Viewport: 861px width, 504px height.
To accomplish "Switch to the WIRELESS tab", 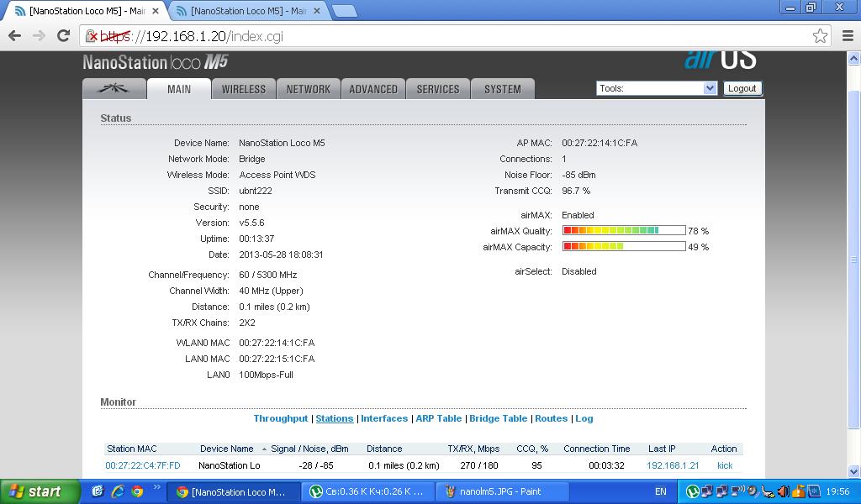I will tap(243, 89).
